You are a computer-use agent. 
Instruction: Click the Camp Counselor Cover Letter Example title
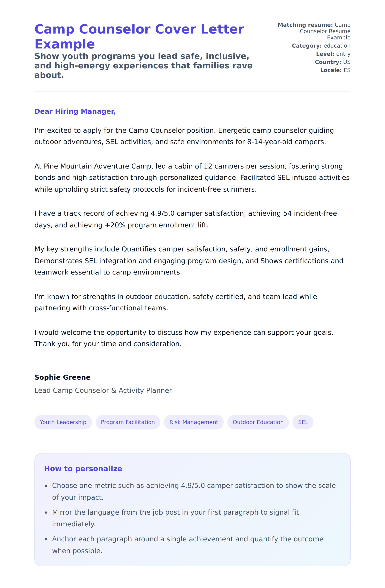[x=139, y=36]
